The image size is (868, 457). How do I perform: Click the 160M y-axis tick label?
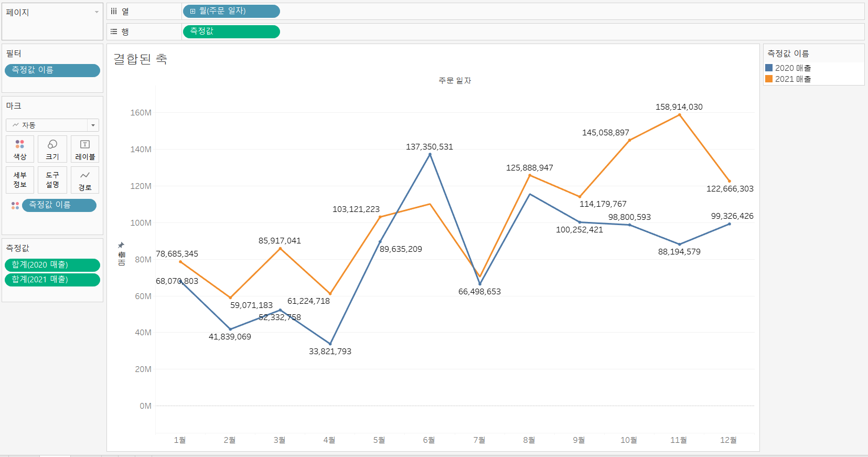pyautogui.click(x=141, y=112)
